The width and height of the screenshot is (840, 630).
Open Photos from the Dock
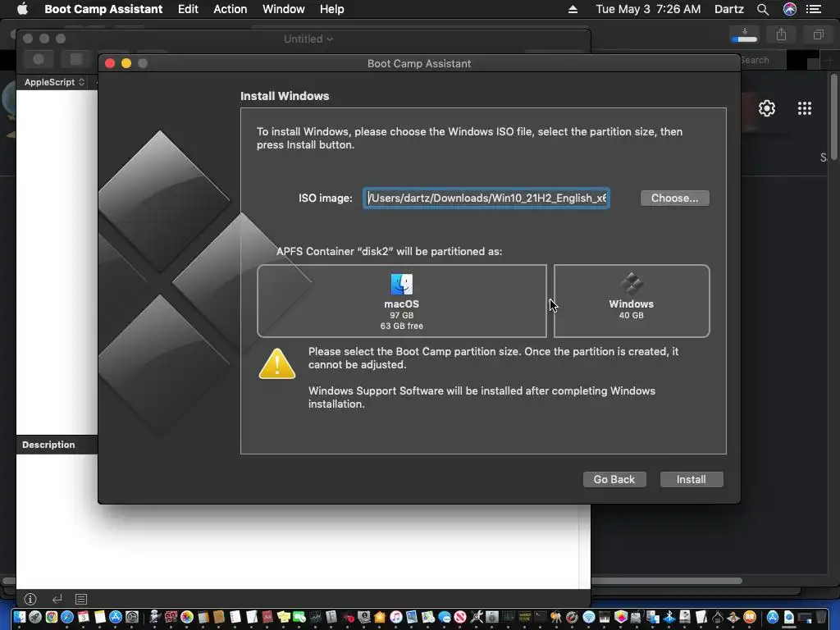tap(187, 617)
